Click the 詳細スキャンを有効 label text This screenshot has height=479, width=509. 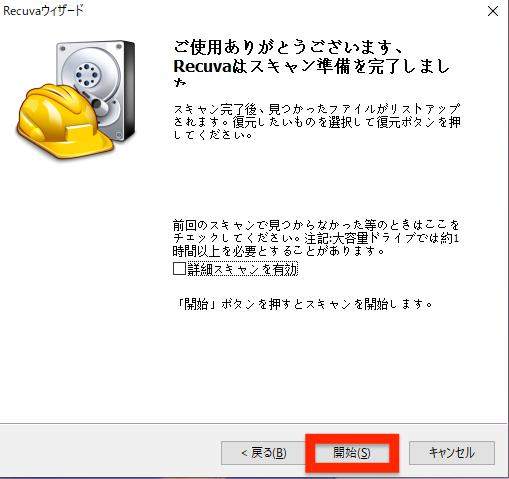(x=242, y=269)
